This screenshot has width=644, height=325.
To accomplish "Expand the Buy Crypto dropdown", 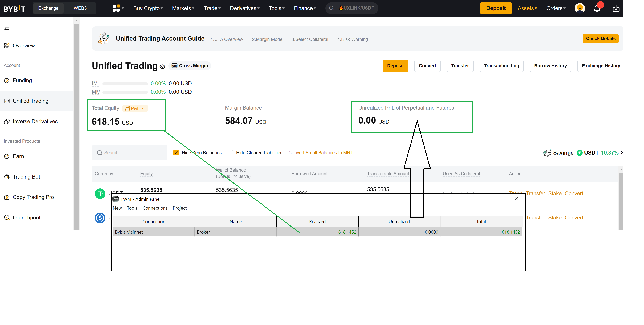I will click(148, 8).
